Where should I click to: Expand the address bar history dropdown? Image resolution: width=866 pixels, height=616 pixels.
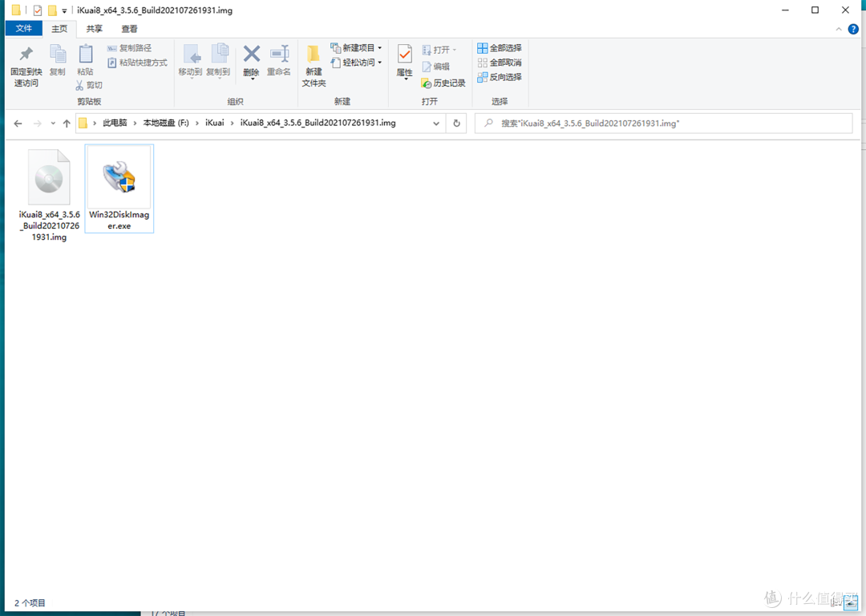[x=436, y=124]
